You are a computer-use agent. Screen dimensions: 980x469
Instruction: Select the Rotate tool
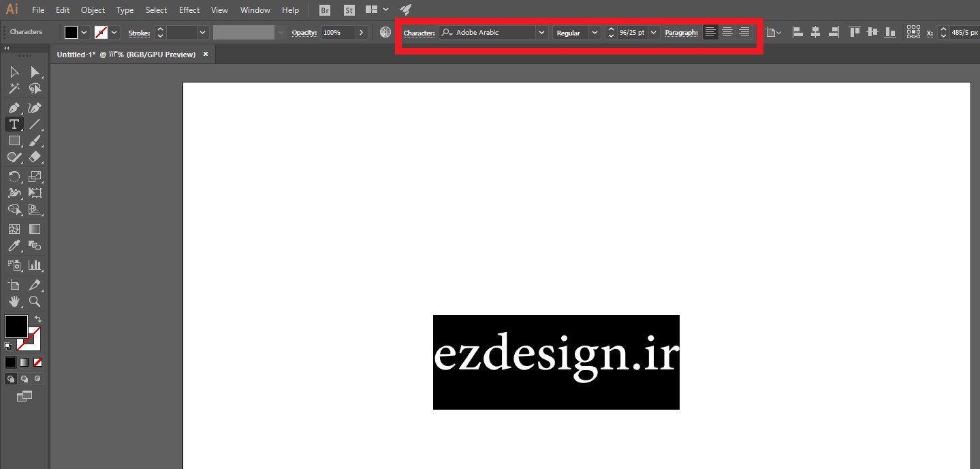coord(14,177)
